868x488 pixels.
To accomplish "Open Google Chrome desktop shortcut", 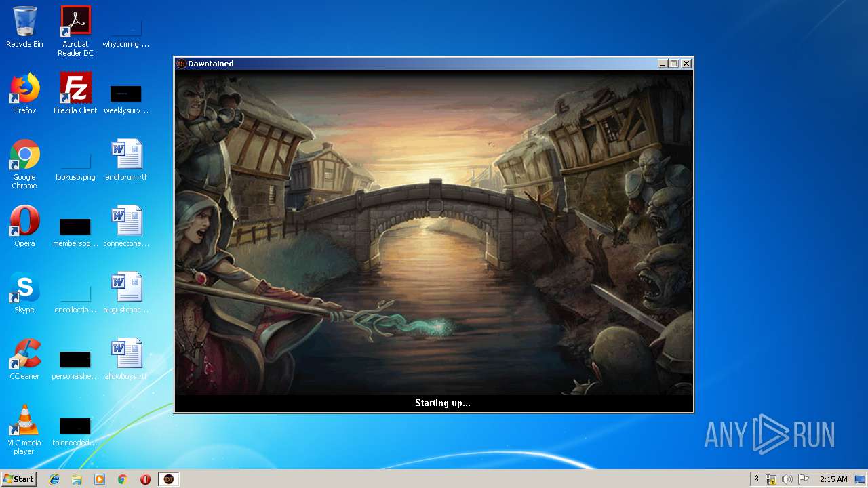I will (x=24, y=164).
